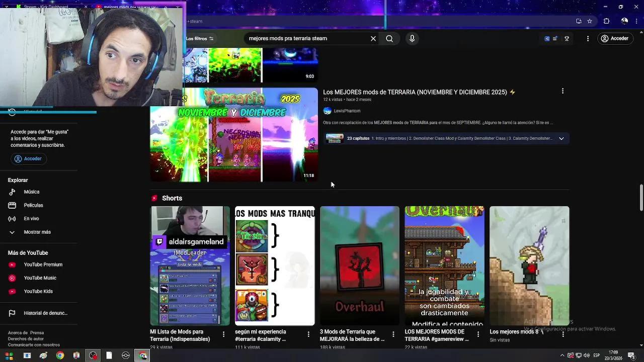Open the aldairsgameland short thumbnail
Image resolution: width=644 pixels, height=362 pixels.
[x=190, y=265]
